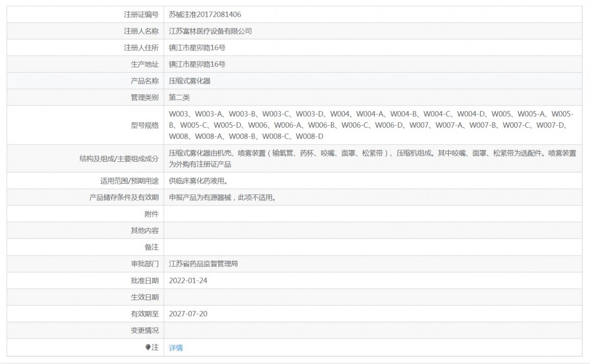The image size is (590, 364).
Task: Select expiry date 2027-07-20
Action: tap(188, 313)
